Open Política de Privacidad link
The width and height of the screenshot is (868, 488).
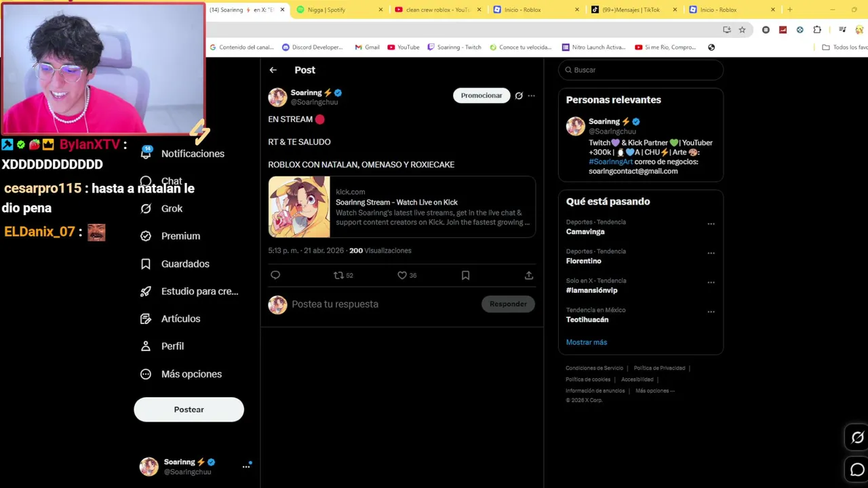(x=659, y=368)
